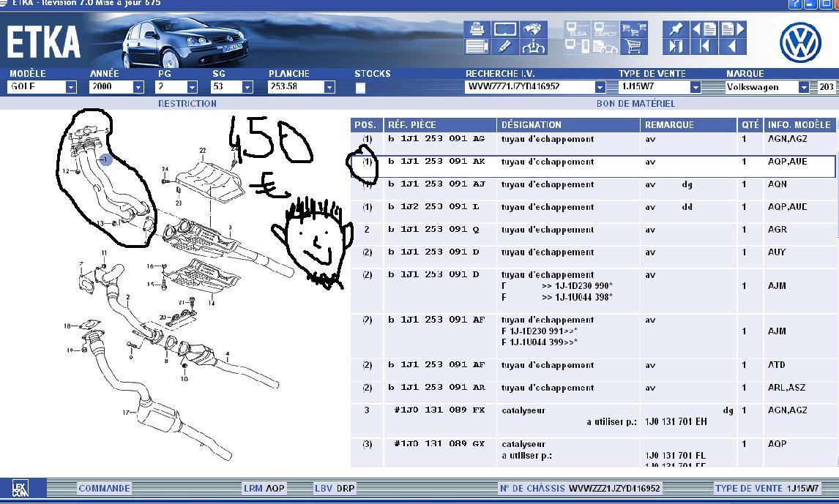Select part row 1J1 253 091 AG

tap(593, 139)
